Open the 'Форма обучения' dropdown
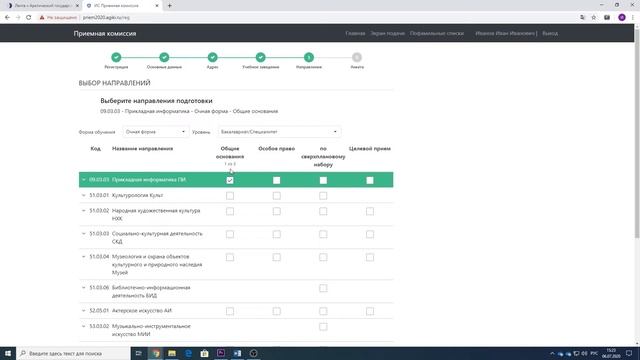This screenshot has height=360, width=640. click(x=156, y=132)
